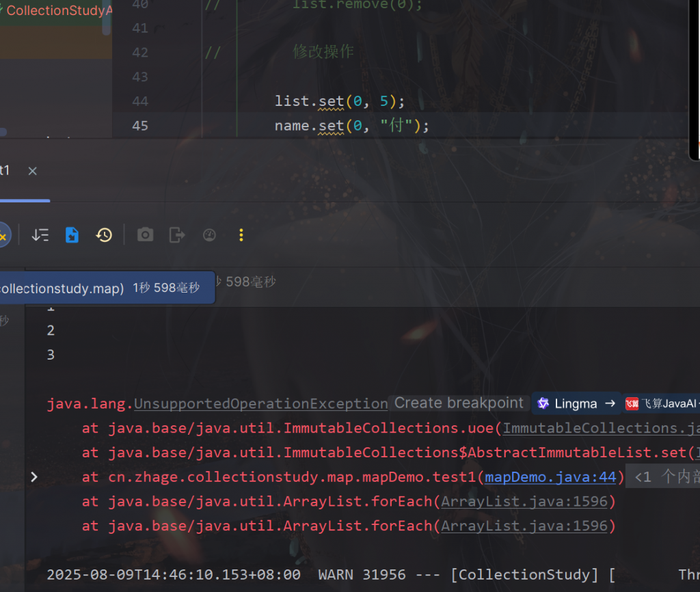
Task: Expand the folded stack frames chevron
Action: (x=34, y=477)
